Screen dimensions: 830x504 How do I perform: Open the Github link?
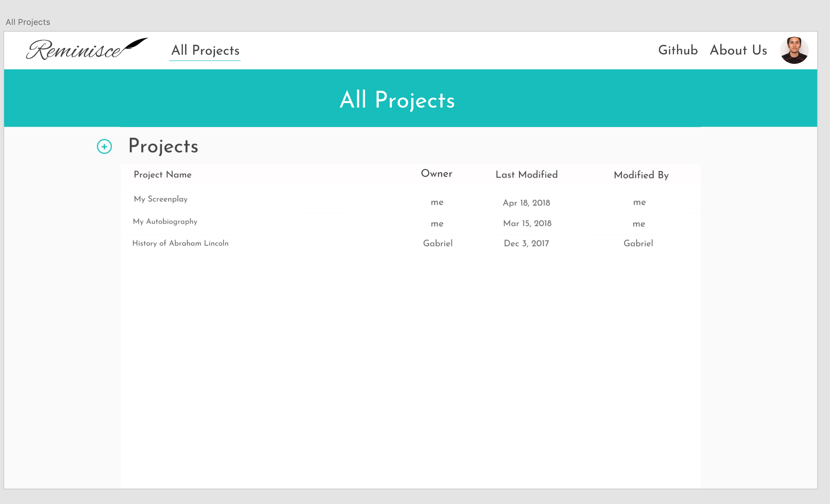tap(678, 50)
